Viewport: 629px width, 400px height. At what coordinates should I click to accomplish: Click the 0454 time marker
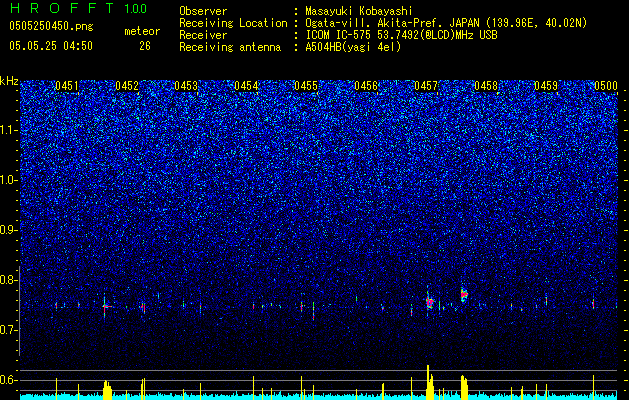pyautogui.click(x=246, y=86)
